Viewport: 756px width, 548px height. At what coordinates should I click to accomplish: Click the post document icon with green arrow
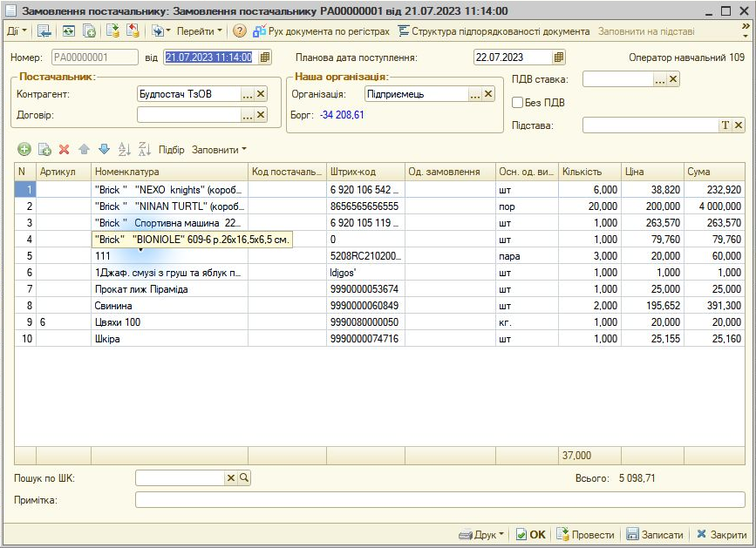(112, 30)
